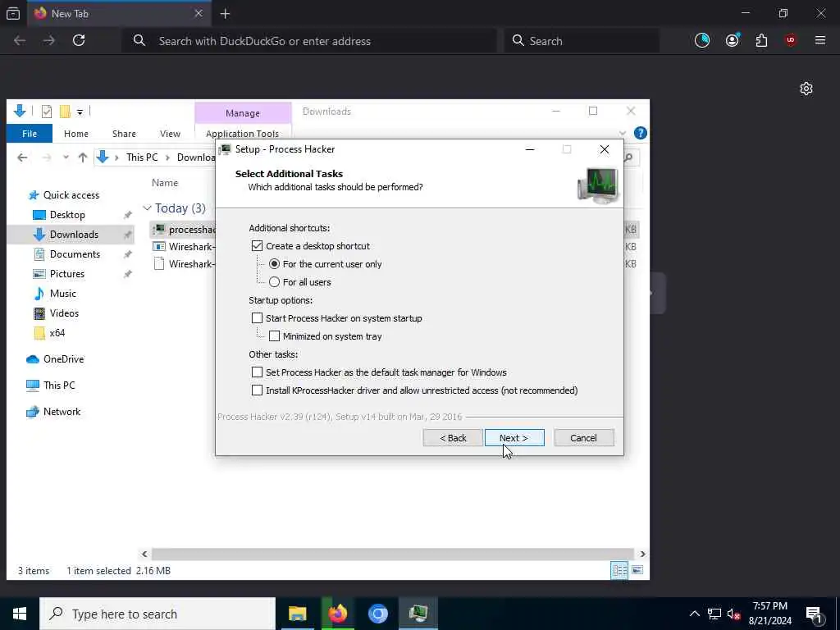
Task: Enable Install KProcessHacker driver checkbox
Action: coord(257,390)
